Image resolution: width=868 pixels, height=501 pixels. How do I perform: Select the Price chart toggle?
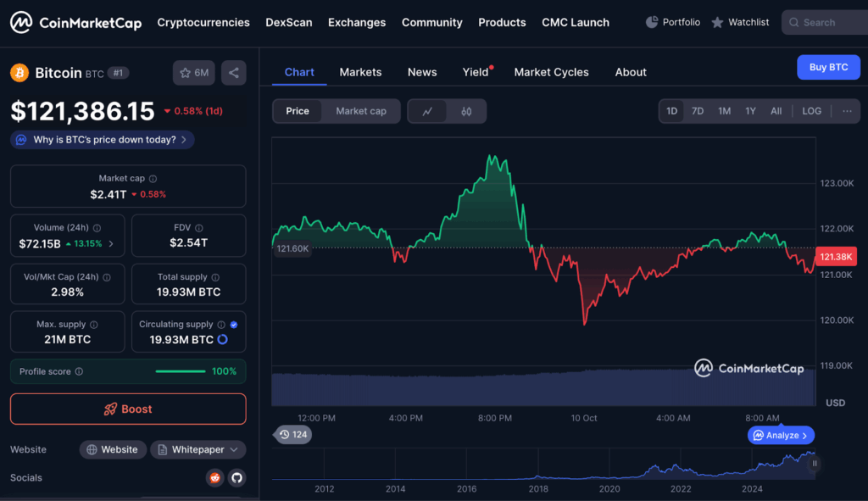298,111
